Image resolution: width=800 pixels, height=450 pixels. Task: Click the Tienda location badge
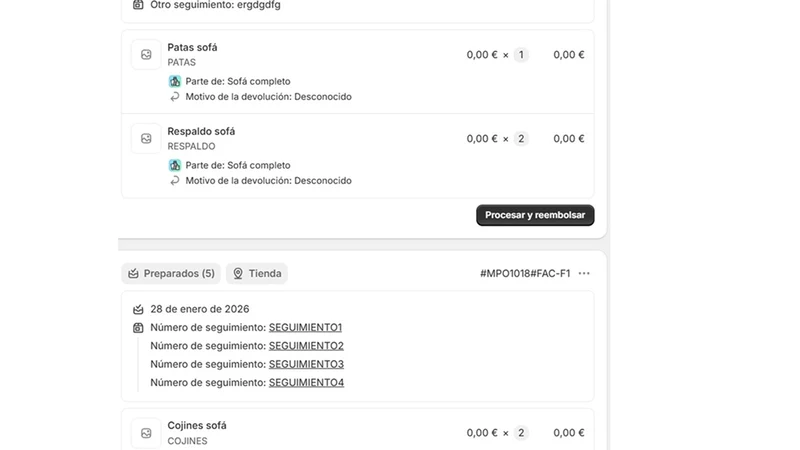[257, 273]
